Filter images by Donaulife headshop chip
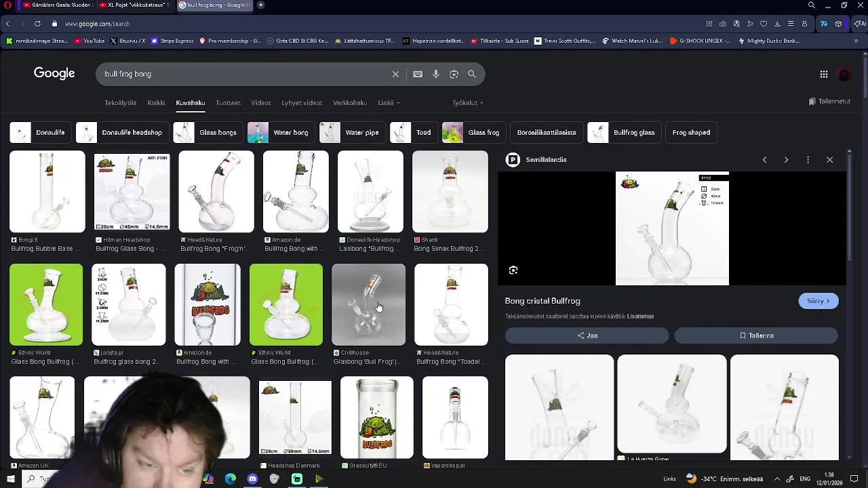Viewport: 868px width, 488px height. coord(122,133)
